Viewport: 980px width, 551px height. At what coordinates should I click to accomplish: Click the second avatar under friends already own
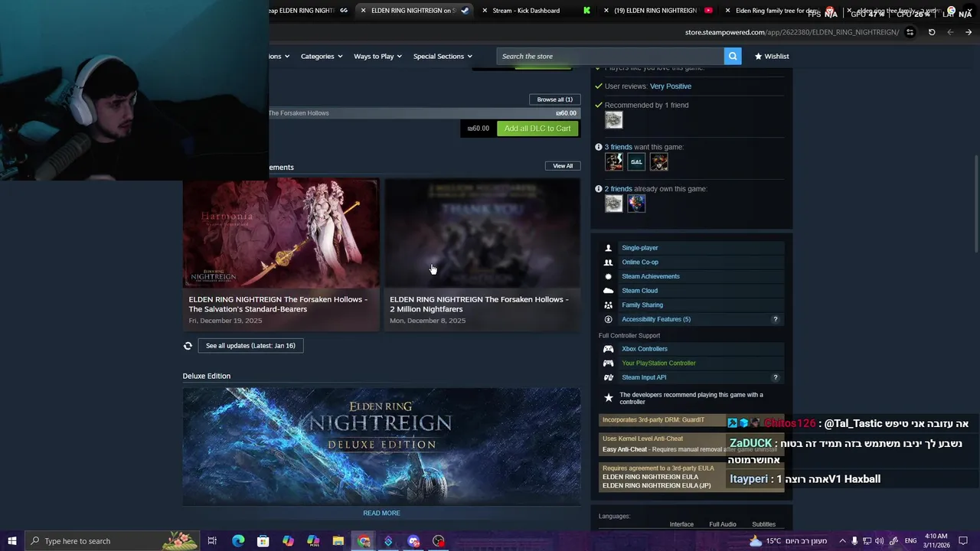[x=636, y=203]
